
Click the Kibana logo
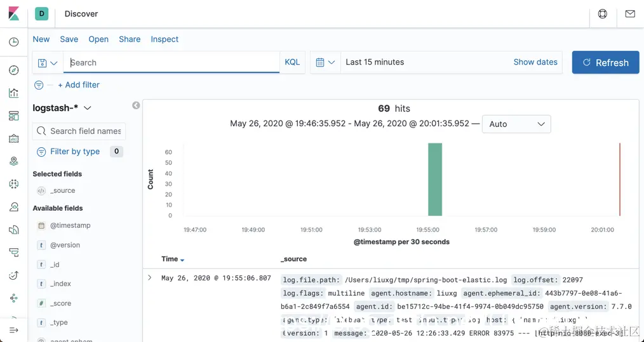coord(13,13)
